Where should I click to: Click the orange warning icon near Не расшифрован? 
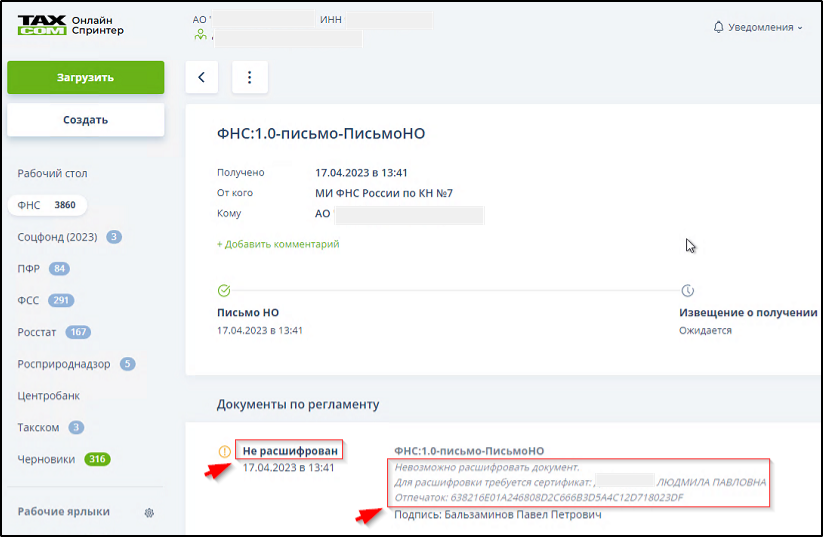(x=225, y=451)
